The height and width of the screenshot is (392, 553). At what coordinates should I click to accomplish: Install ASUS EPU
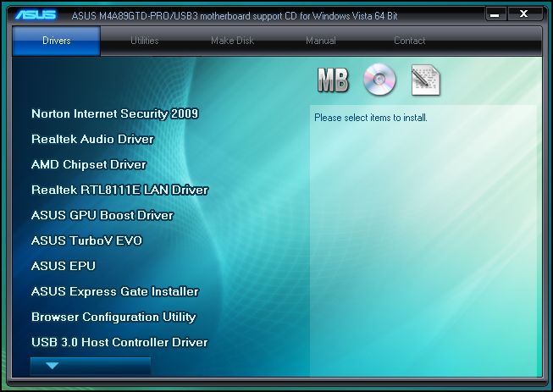pos(64,266)
